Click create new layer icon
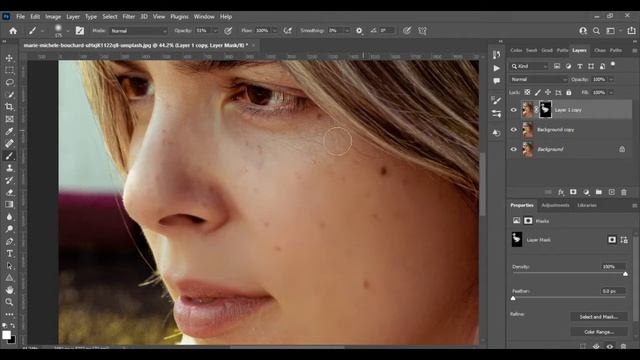The width and height of the screenshot is (640, 360). click(x=611, y=192)
